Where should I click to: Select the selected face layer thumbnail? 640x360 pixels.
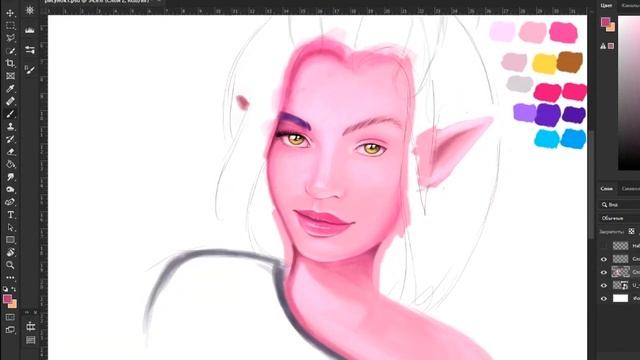coord(620,272)
